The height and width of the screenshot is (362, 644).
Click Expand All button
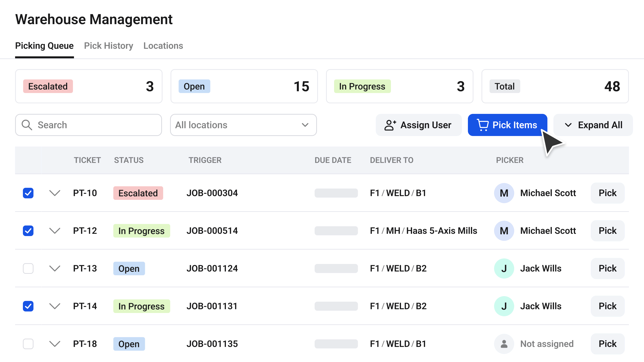(593, 125)
